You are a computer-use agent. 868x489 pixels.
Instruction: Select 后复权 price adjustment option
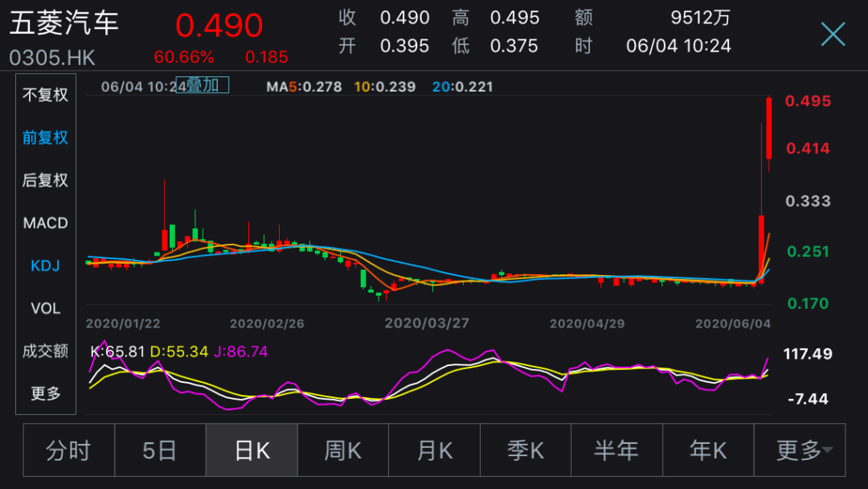46,180
